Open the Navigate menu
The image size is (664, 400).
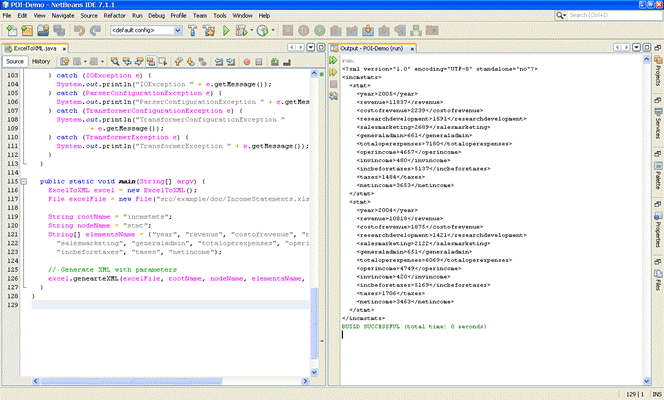[63, 16]
